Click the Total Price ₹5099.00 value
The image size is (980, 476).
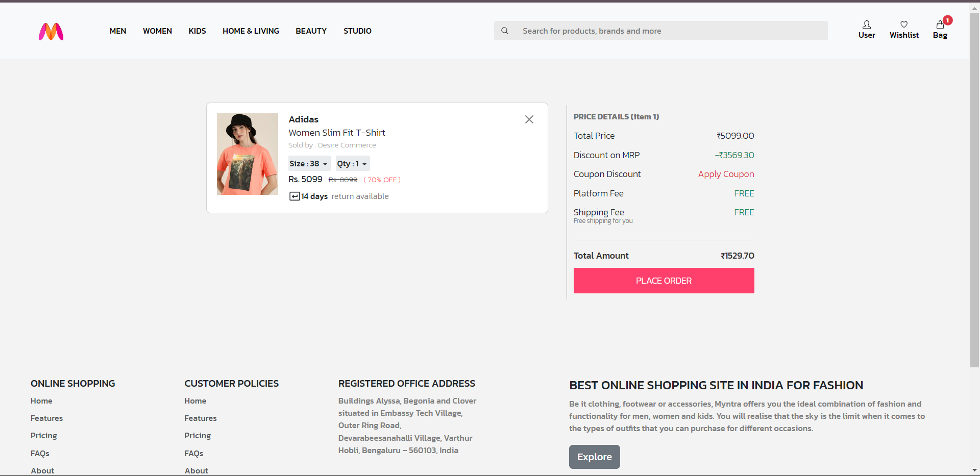(x=736, y=136)
